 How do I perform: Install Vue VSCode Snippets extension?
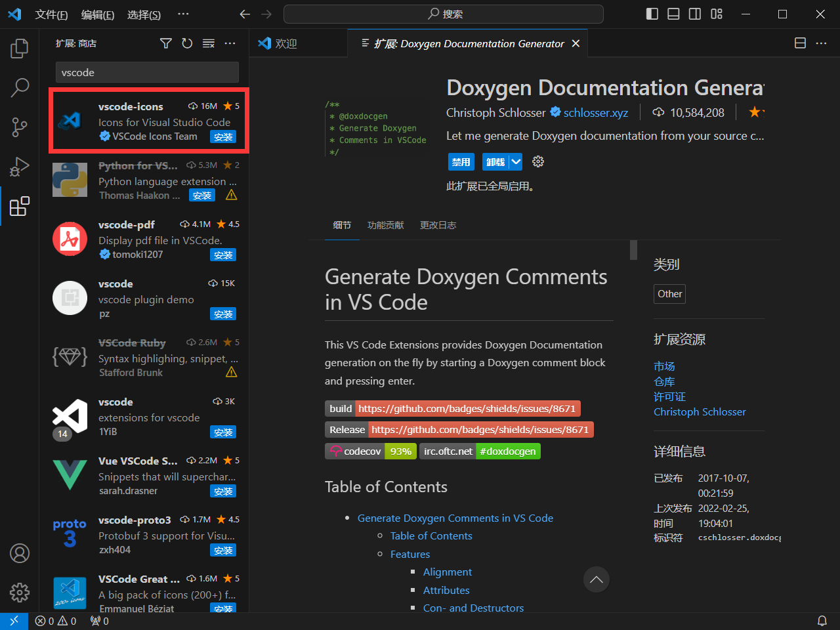223,491
